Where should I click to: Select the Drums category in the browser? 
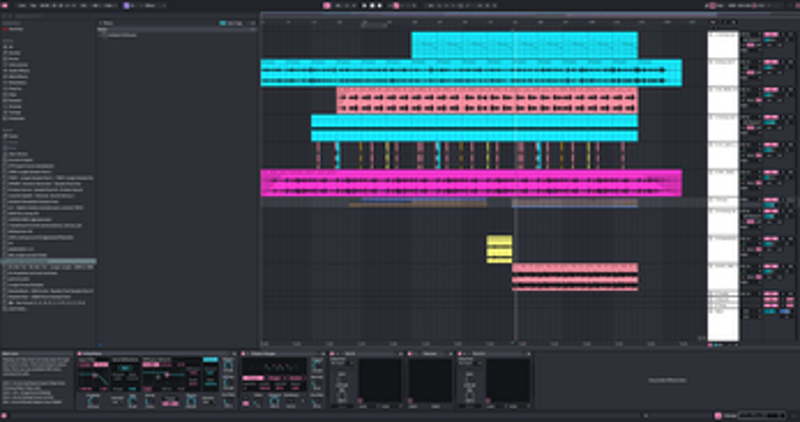click(x=13, y=59)
